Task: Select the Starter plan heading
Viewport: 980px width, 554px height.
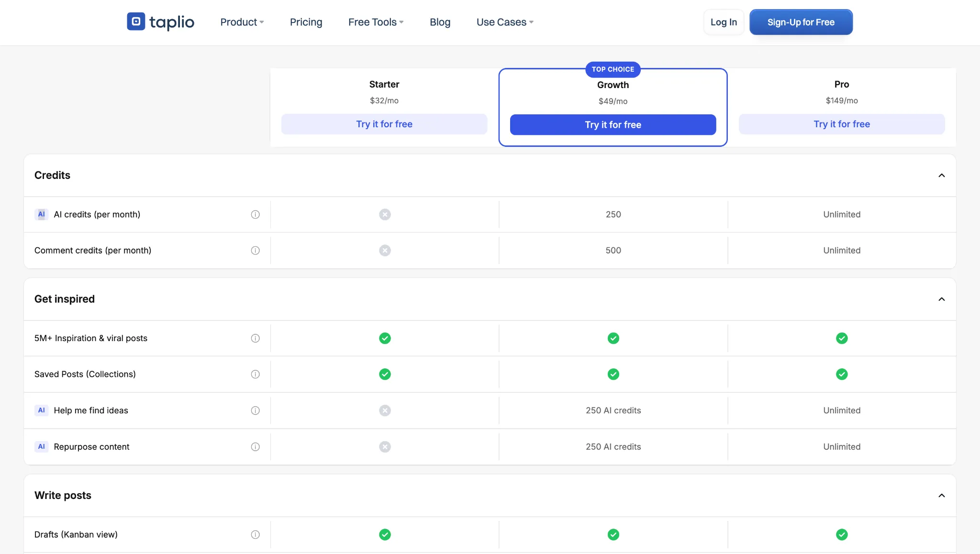Action: 384,84
